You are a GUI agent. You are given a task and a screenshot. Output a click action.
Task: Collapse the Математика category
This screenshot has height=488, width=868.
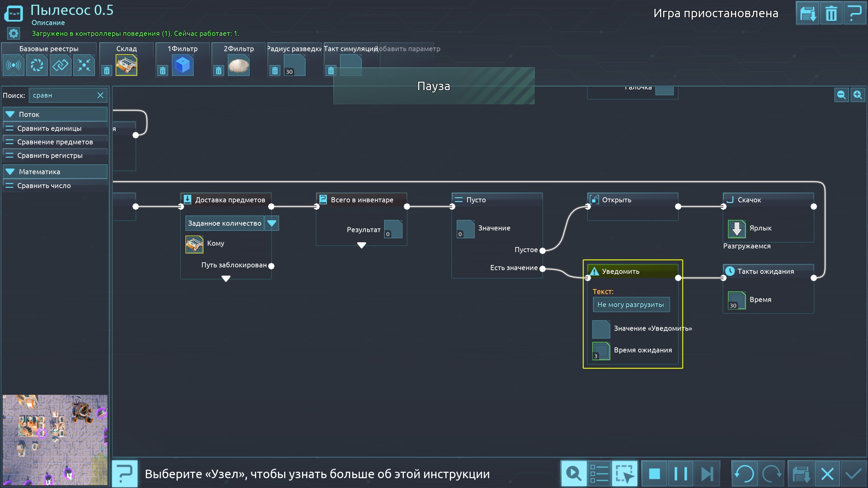pos(11,171)
